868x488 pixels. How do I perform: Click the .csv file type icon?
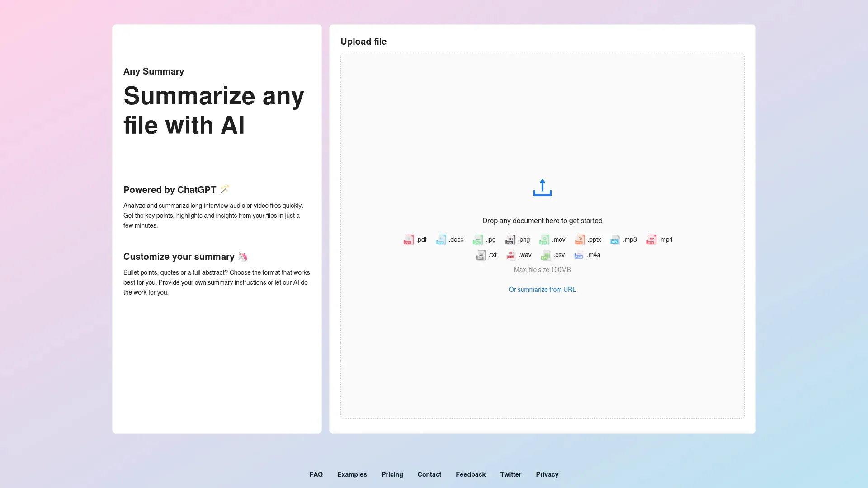pos(546,255)
